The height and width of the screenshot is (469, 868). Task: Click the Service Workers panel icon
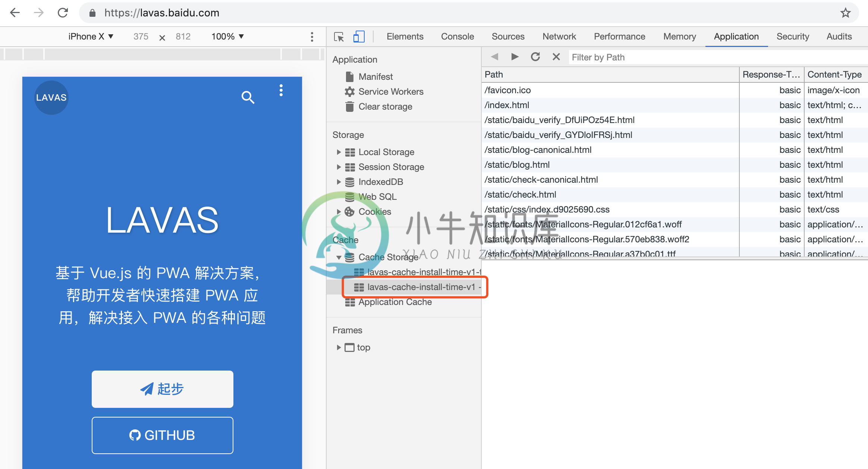[x=349, y=92]
